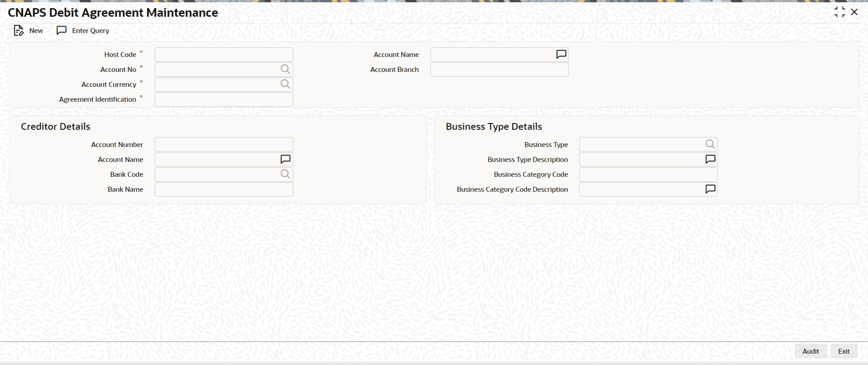Close the CNAPS Debit Agreement window

(854, 12)
